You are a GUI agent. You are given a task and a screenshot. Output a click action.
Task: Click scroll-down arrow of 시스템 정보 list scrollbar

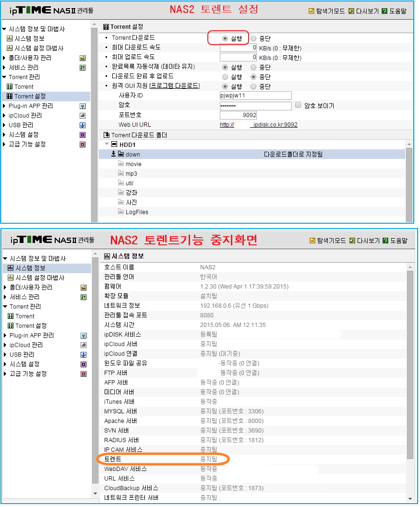[410, 498]
